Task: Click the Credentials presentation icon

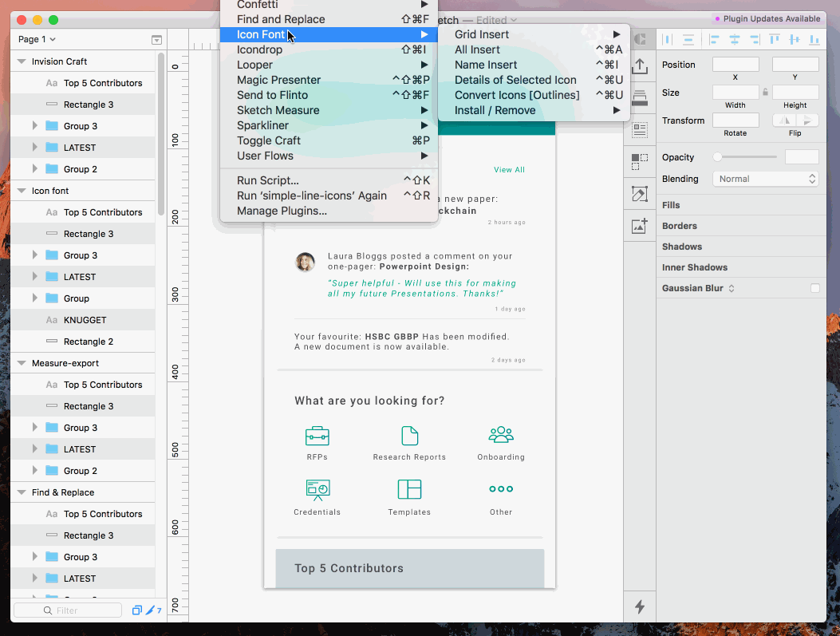Action: pos(317,490)
